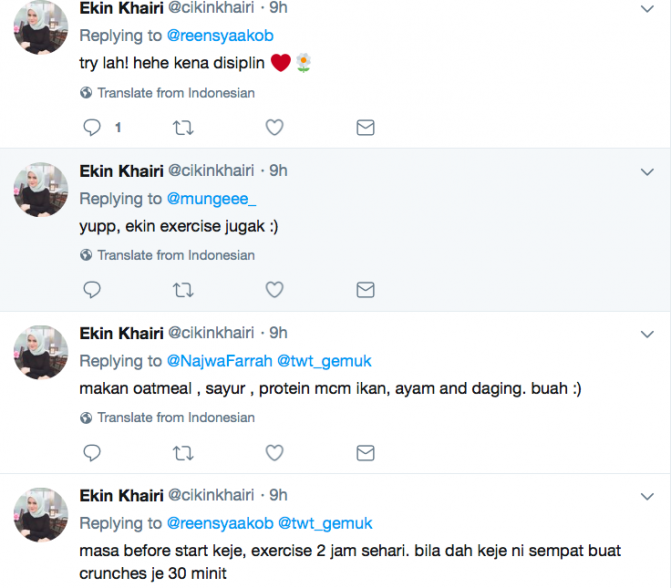
Task: Reply to the "try lah! hehe kena disiplin" tweet
Action: 92,127
